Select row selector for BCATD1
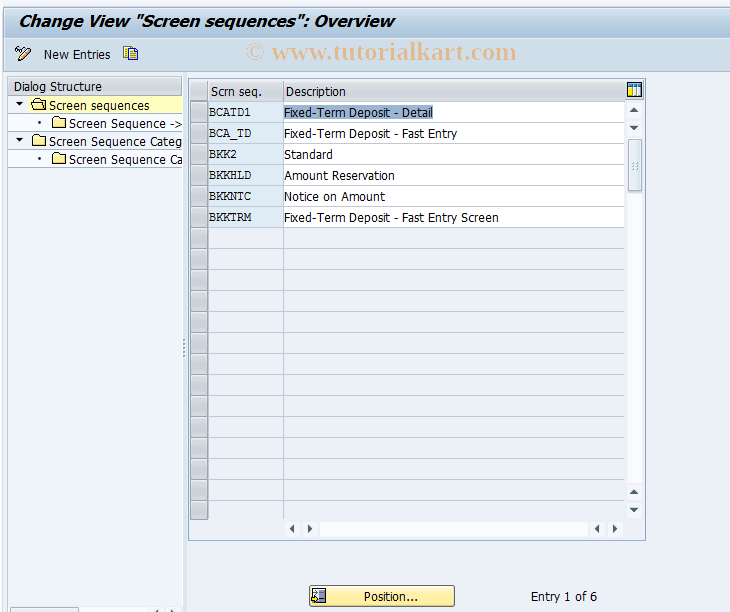The height and width of the screenshot is (612, 730). (x=199, y=113)
